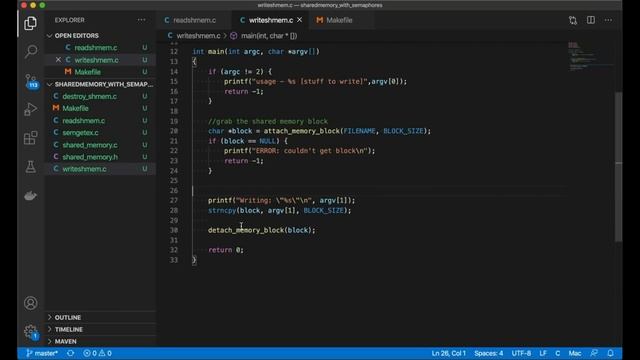Click feedback icon in status bar
The height and width of the screenshot is (360, 640).
pyautogui.click(x=594, y=353)
